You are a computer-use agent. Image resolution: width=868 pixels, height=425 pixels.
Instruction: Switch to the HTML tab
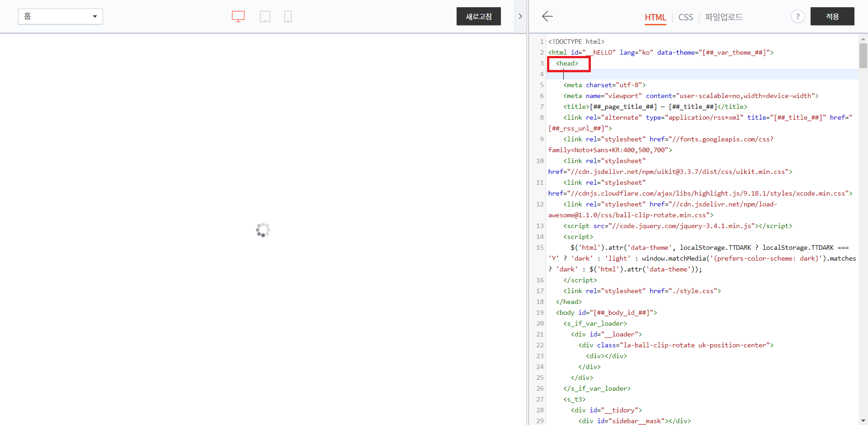(656, 17)
